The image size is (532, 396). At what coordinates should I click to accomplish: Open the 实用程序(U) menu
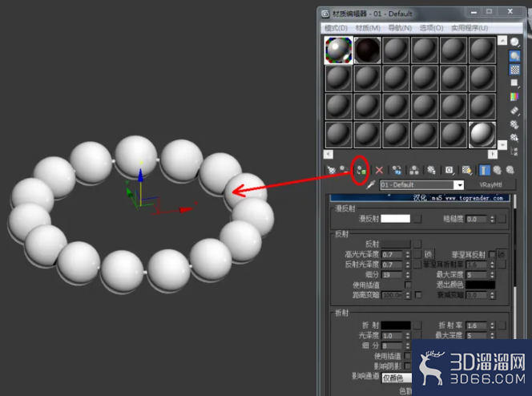(470, 28)
